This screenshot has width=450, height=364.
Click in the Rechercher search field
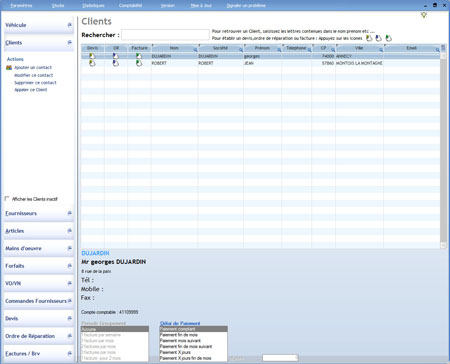click(165, 35)
